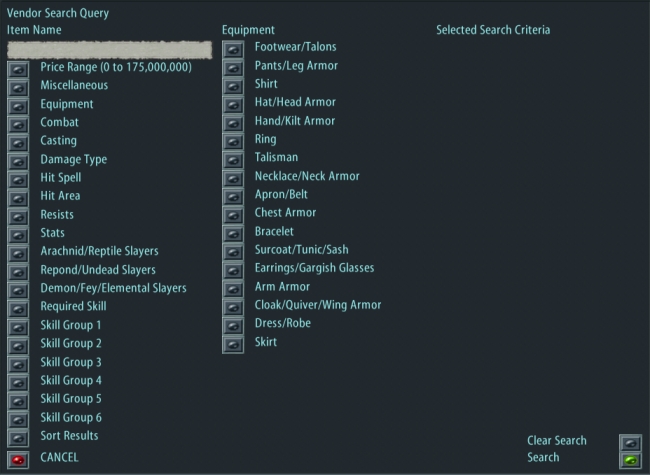Viewport: 650px width, 475px height.
Task: Click the Price Range button
Action: [x=18, y=70]
